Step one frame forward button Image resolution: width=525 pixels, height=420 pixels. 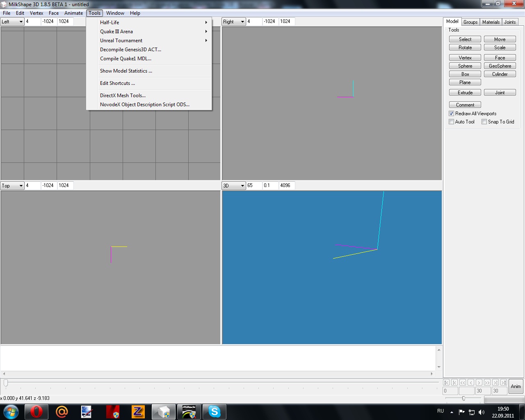479,382
